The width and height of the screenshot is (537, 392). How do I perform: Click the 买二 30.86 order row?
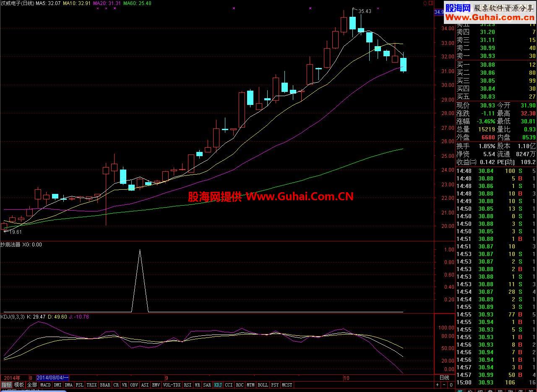coord(496,73)
